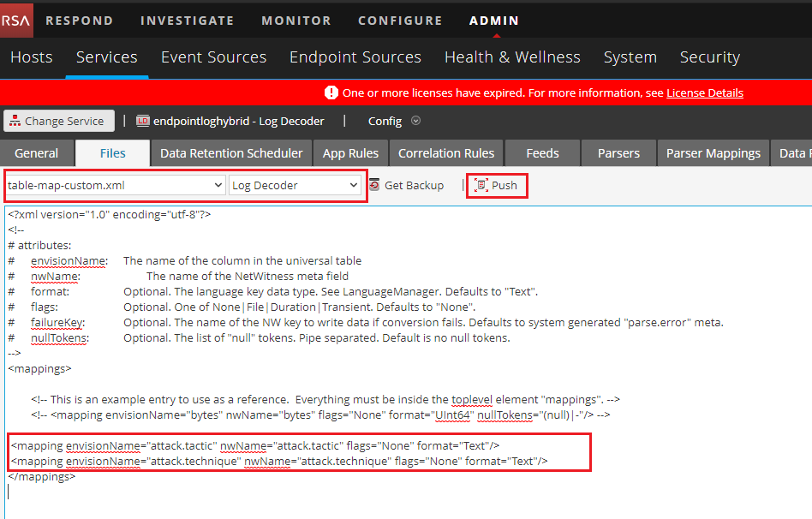This screenshot has height=519, width=812.
Task: Click the Change Service network icon
Action: point(15,122)
